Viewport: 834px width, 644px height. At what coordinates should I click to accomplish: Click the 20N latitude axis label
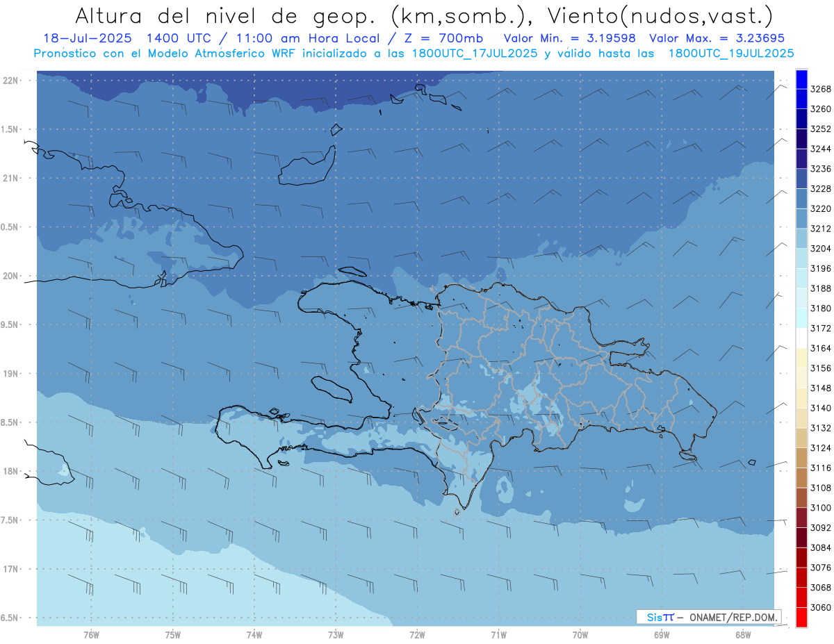pyautogui.click(x=10, y=276)
